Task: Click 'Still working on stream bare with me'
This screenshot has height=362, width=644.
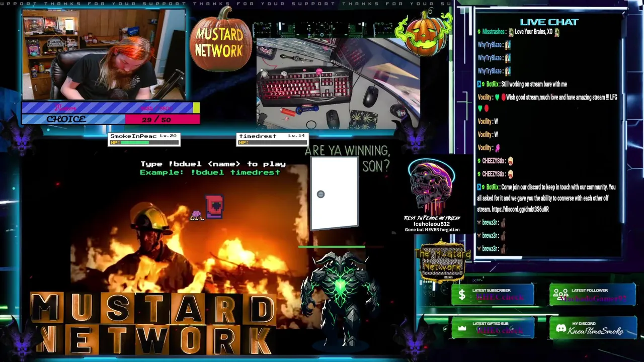Action: point(534,84)
